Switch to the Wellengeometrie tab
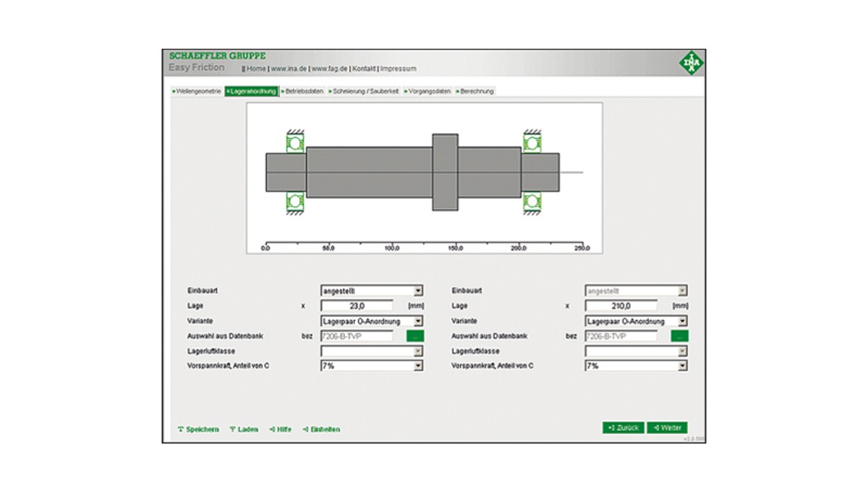 [197, 92]
